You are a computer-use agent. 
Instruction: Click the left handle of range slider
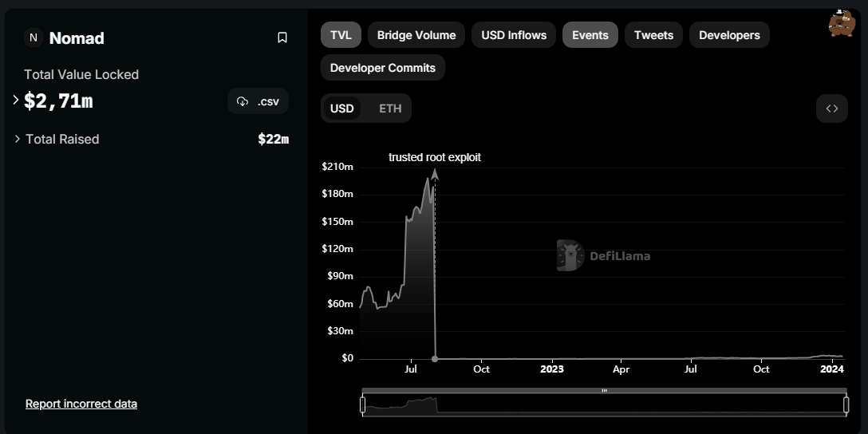click(x=362, y=404)
